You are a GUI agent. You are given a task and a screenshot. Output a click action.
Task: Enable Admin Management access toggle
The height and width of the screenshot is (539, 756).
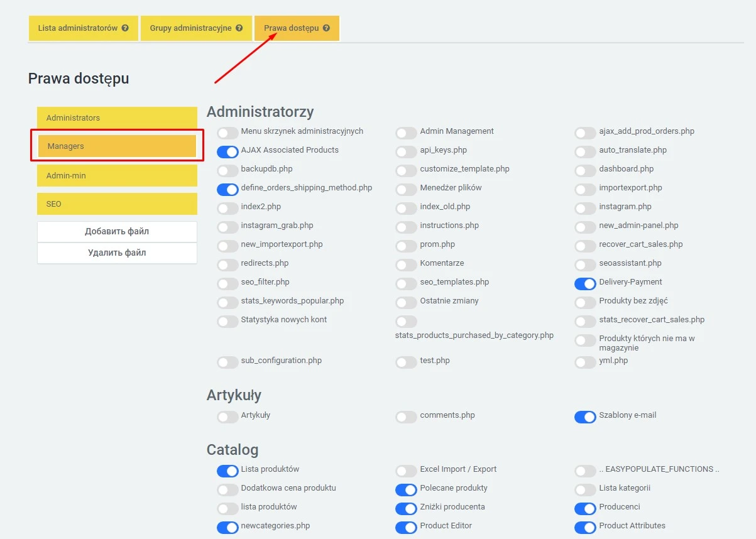coord(407,133)
